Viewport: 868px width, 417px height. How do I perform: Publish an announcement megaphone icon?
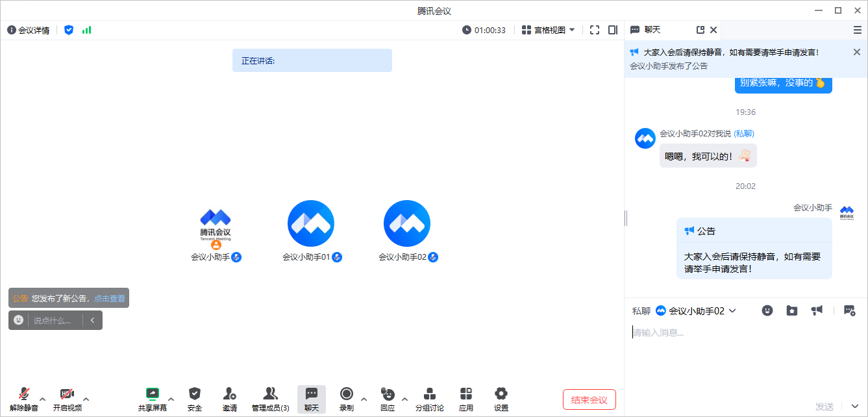coord(817,310)
